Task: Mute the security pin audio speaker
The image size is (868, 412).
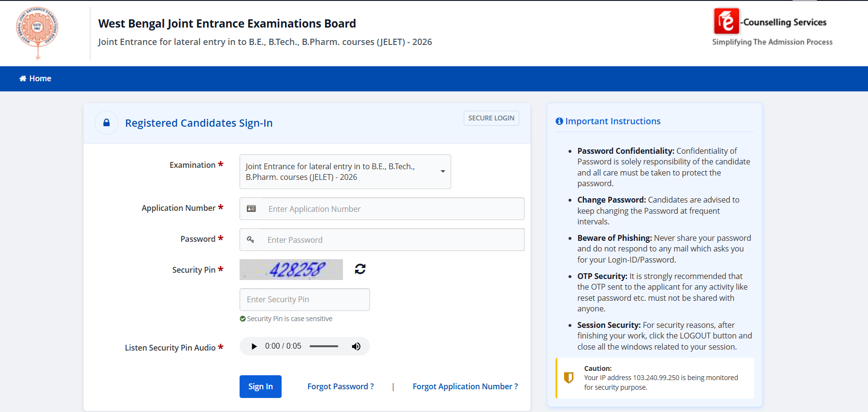Action: coord(356,346)
